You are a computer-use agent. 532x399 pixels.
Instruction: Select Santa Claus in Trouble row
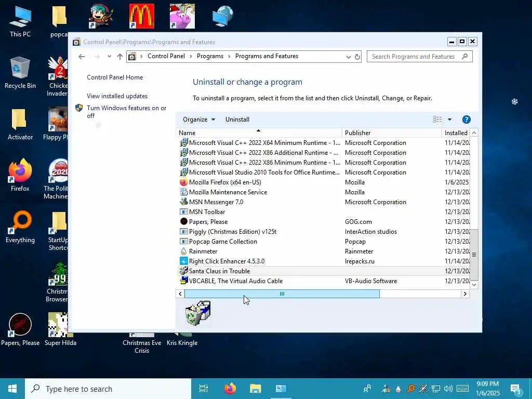(x=324, y=271)
